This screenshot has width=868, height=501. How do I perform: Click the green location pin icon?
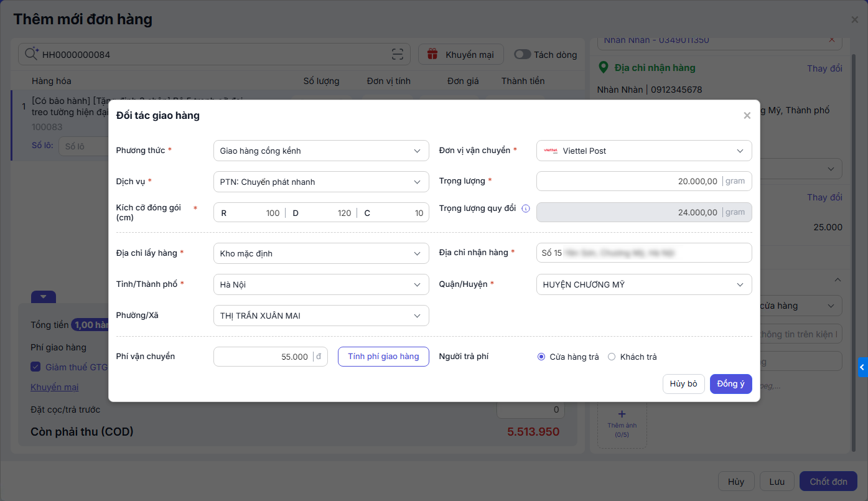coord(602,67)
